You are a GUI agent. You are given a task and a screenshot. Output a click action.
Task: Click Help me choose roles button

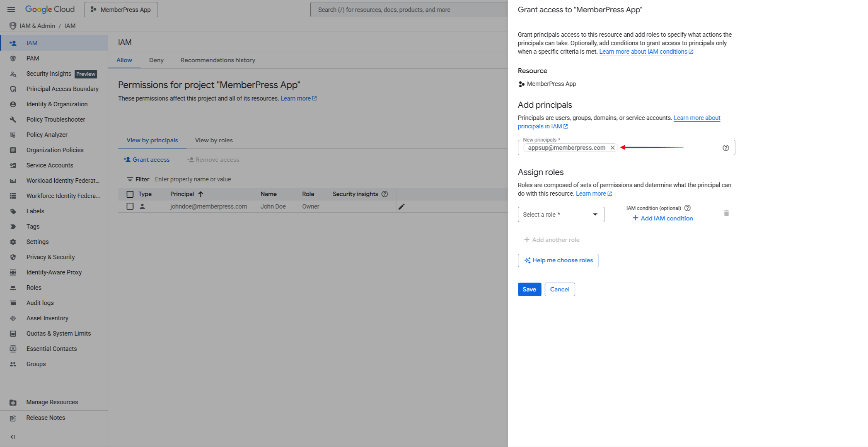click(x=558, y=260)
